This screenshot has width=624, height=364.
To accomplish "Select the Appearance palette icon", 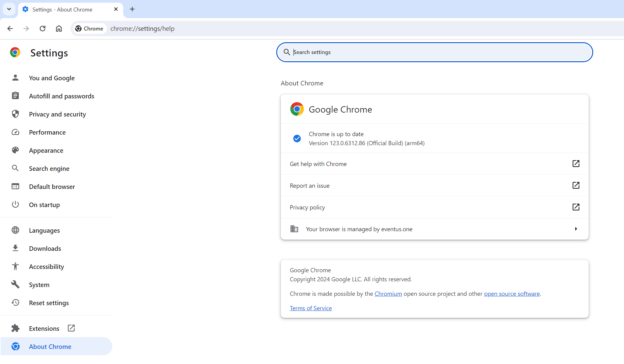I will 15,150.
